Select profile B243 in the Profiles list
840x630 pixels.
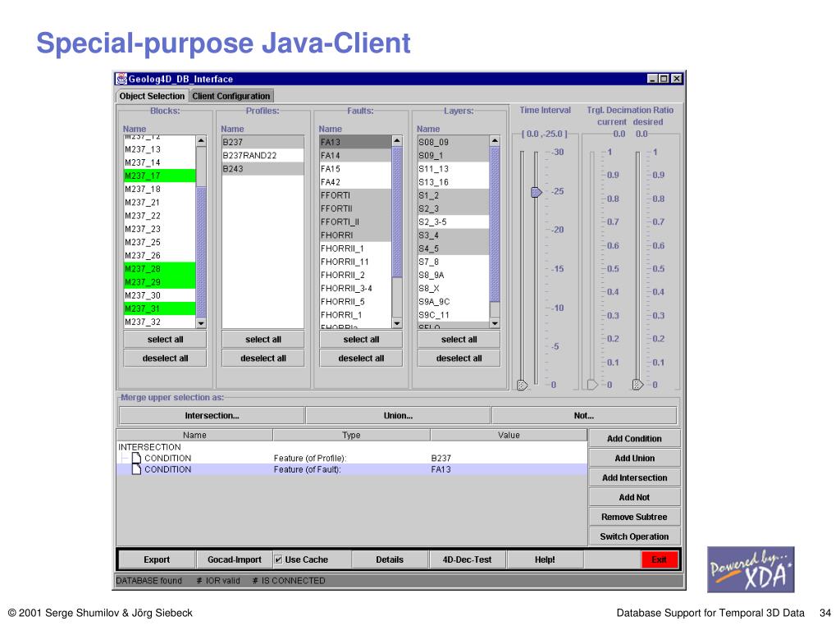coord(262,169)
